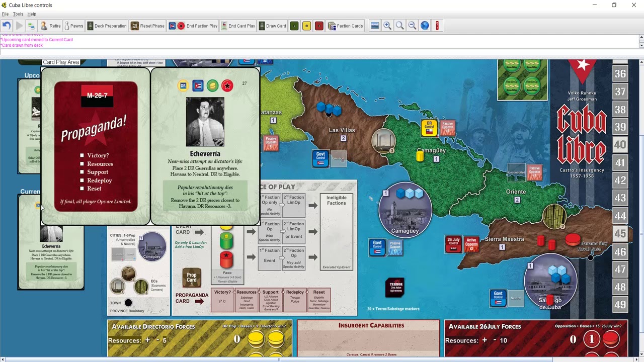Image resolution: width=644 pixels, height=362 pixels.
Task: Click the green card toolbar icon
Action: (x=294, y=26)
